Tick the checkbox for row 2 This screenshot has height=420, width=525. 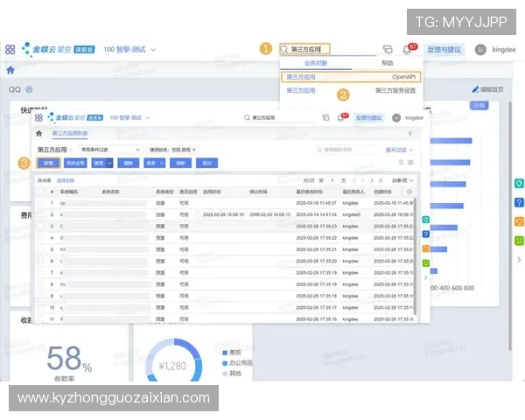(40, 214)
